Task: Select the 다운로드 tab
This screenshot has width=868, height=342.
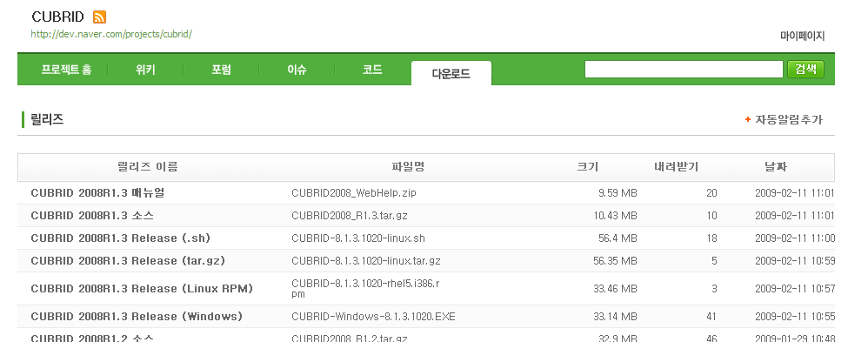Action: (451, 73)
